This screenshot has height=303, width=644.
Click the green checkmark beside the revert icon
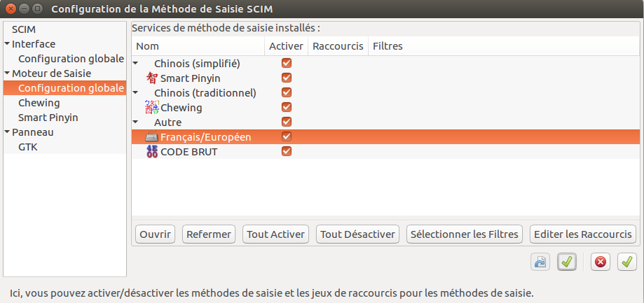(x=567, y=262)
